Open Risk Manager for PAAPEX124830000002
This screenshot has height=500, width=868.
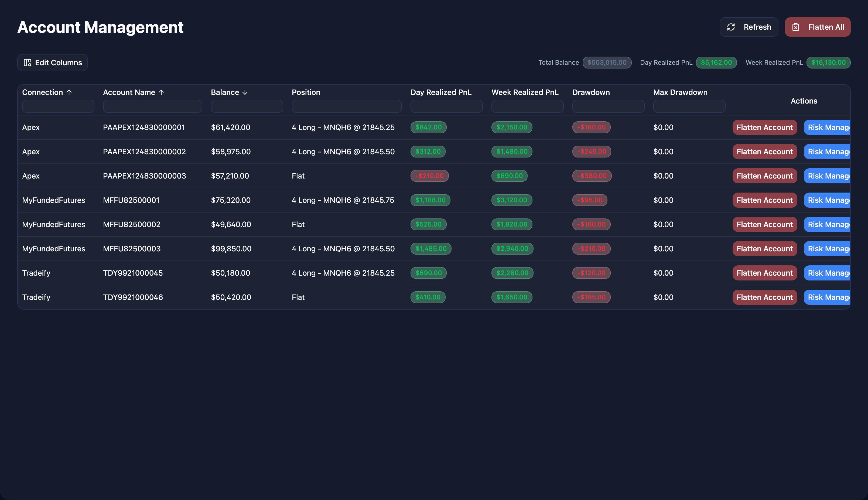tap(827, 152)
